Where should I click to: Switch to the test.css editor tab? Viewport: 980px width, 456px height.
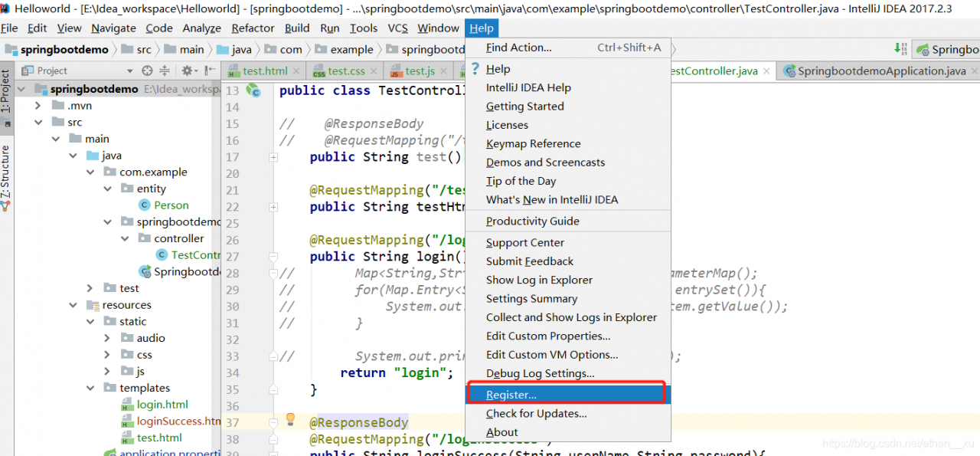(346, 71)
